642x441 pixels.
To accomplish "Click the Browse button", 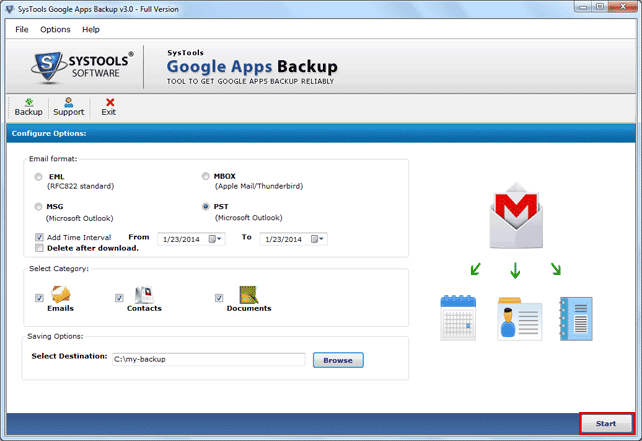I will coord(338,360).
